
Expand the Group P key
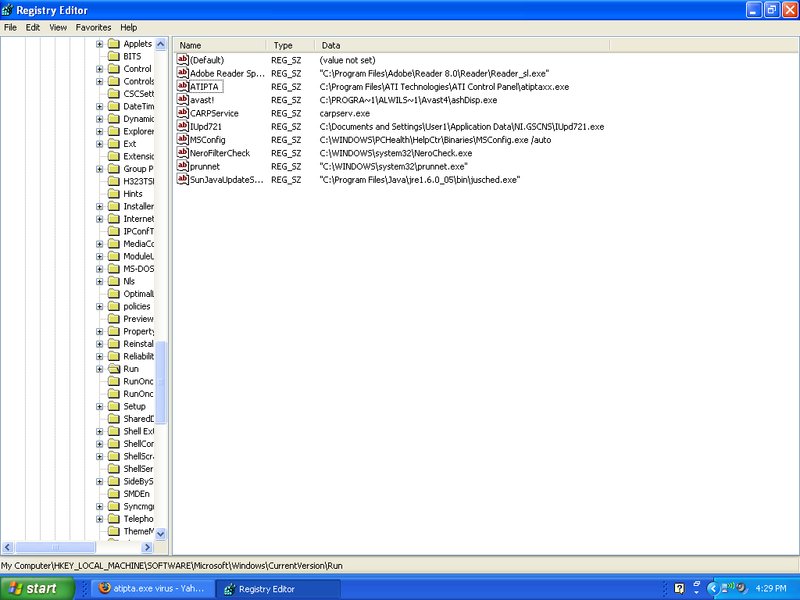tap(99, 169)
